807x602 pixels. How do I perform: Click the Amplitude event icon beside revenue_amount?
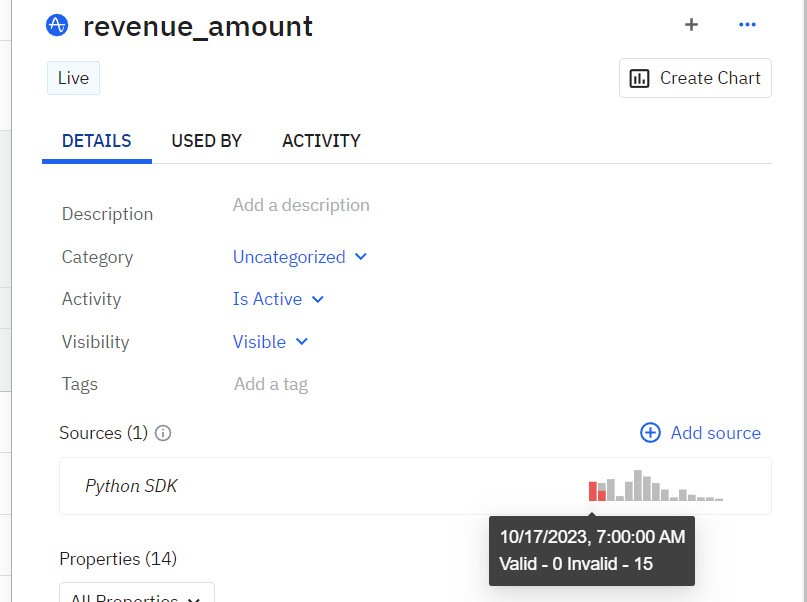pyautogui.click(x=57, y=25)
